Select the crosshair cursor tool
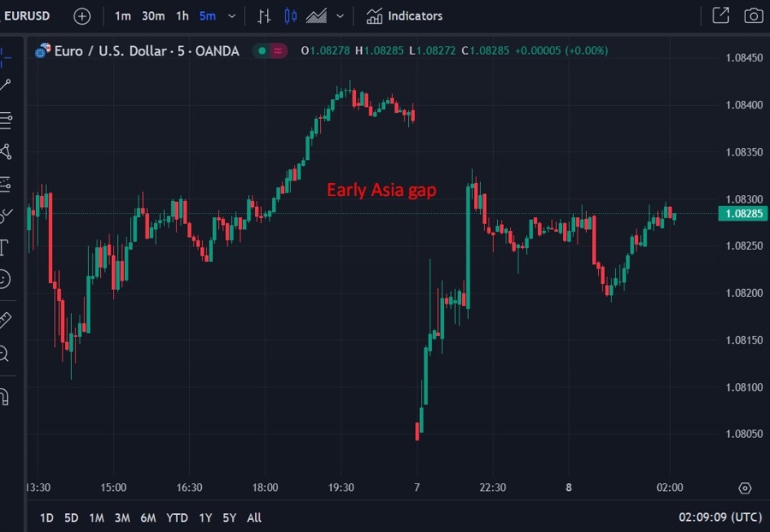The height and width of the screenshot is (532, 770). tap(5, 57)
